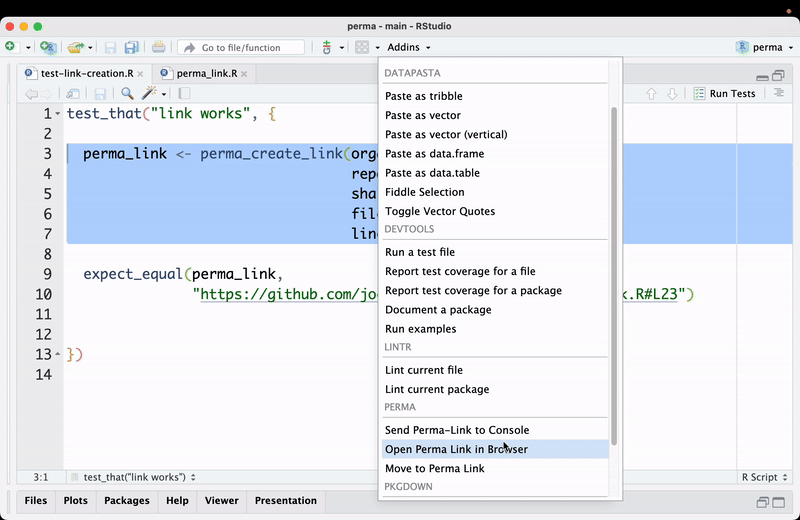Click the Addins menu scrollbar
Viewport: 800px width, 520px height.
pos(614,276)
